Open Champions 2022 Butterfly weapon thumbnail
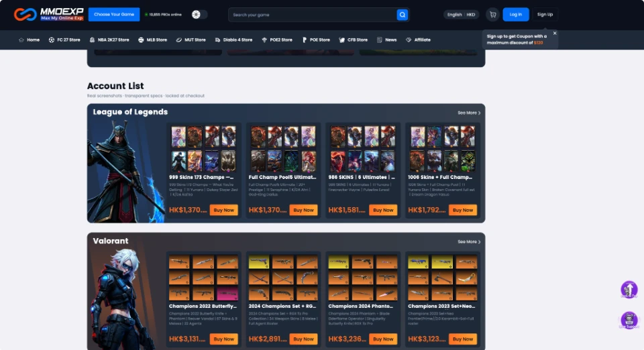Viewport: 644px width, 350px height. tap(203, 278)
